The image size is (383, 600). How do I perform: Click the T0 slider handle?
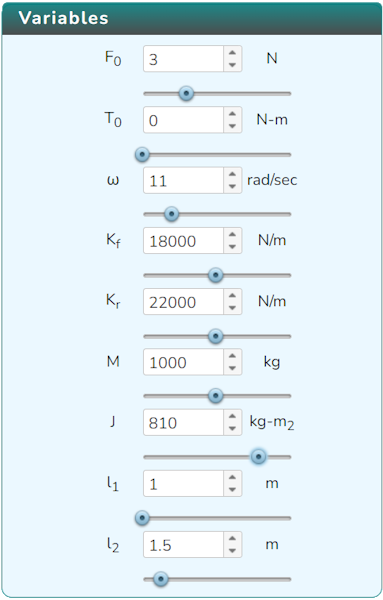[x=142, y=155]
